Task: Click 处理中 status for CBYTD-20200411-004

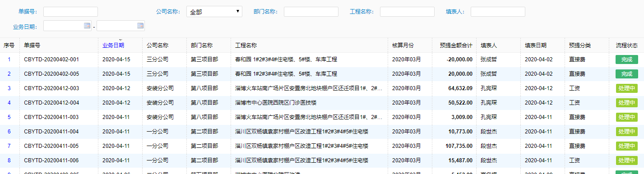Action: point(627,132)
